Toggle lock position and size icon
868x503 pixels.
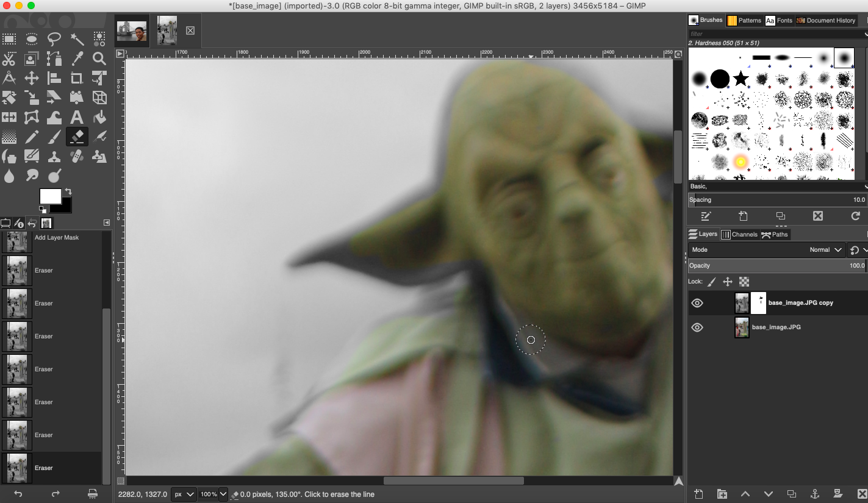728,282
